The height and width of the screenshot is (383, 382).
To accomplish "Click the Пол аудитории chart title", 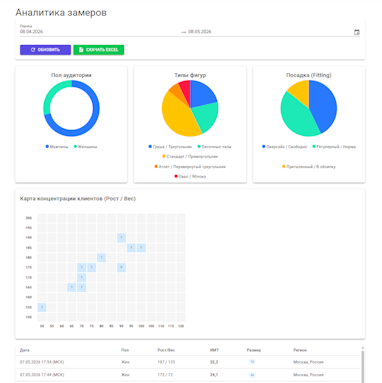I will (x=71, y=75).
